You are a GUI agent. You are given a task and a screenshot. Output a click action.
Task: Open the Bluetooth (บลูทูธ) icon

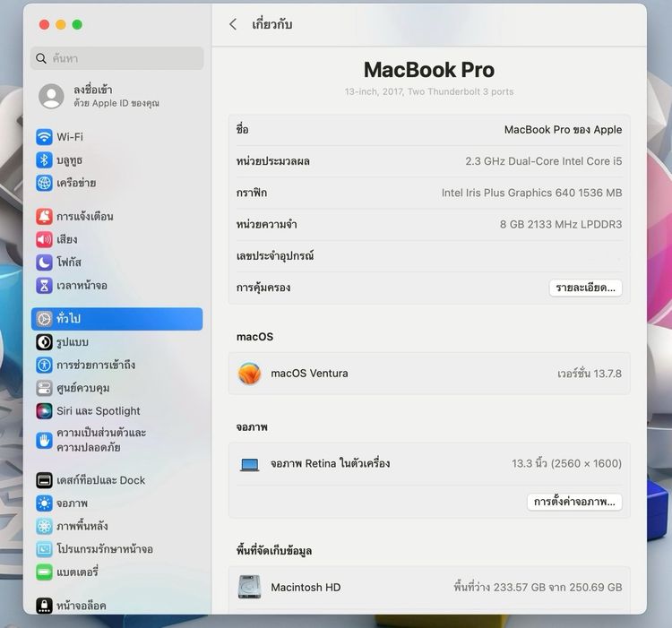pos(44,159)
